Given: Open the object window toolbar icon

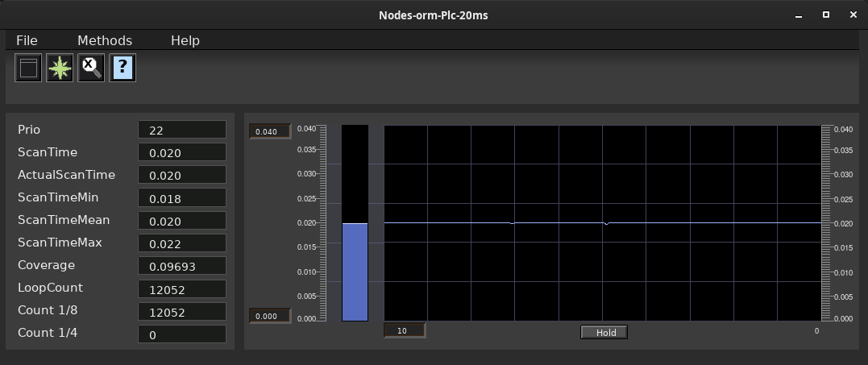Looking at the screenshot, I should coord(28,68).
